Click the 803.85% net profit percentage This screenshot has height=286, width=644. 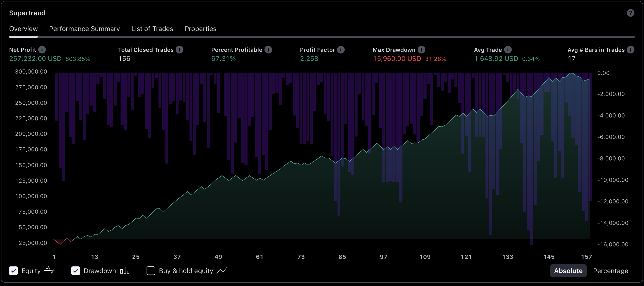pos(78,59)
